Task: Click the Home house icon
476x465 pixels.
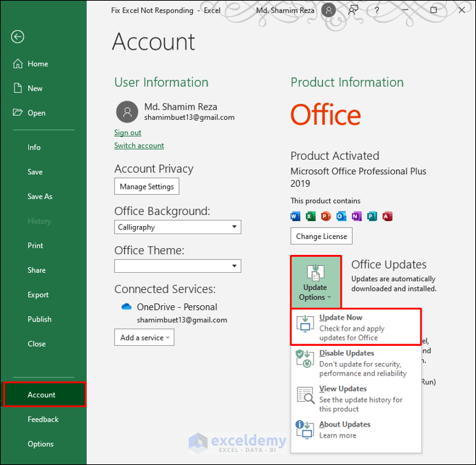Action: tap(18, 63)
